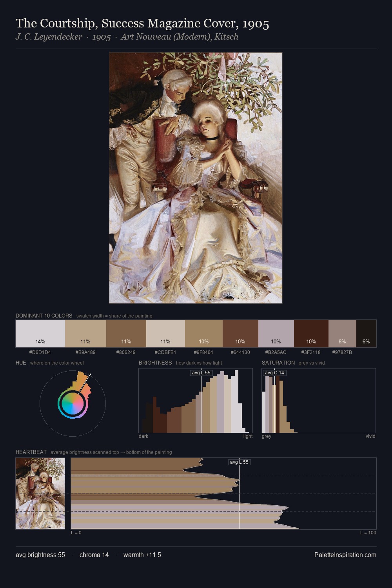
Task: Click 'avg L 55' label in brightness chart
Action: pyautogui.click(x=201, y=373)
